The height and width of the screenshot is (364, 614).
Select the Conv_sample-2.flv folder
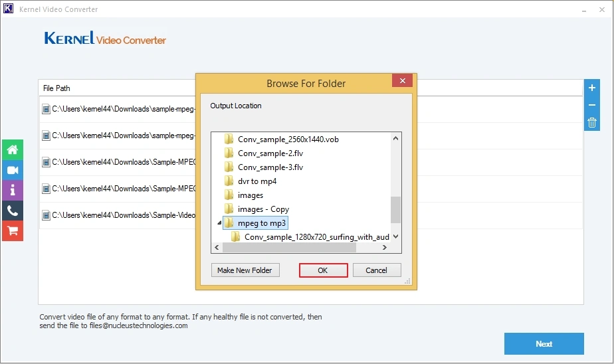click(x=270, y=153)
